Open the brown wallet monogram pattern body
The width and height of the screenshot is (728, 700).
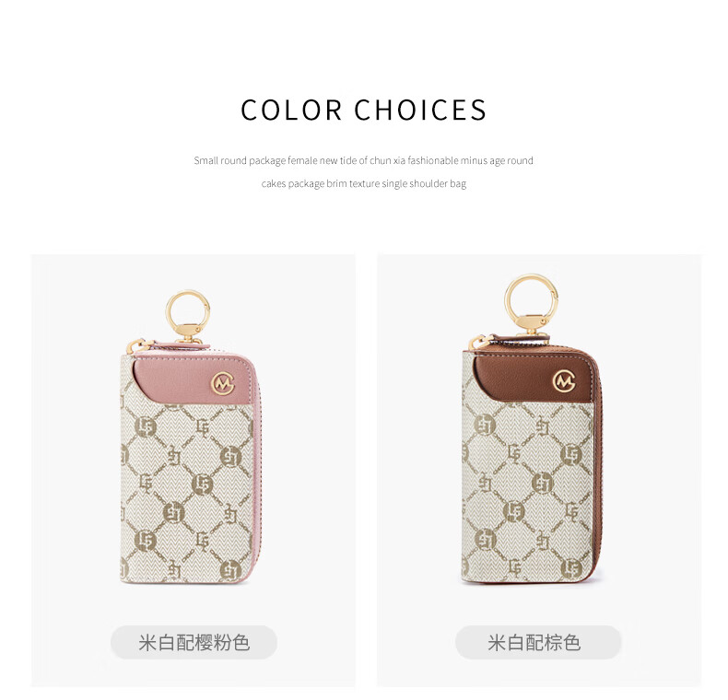[527, 490]
